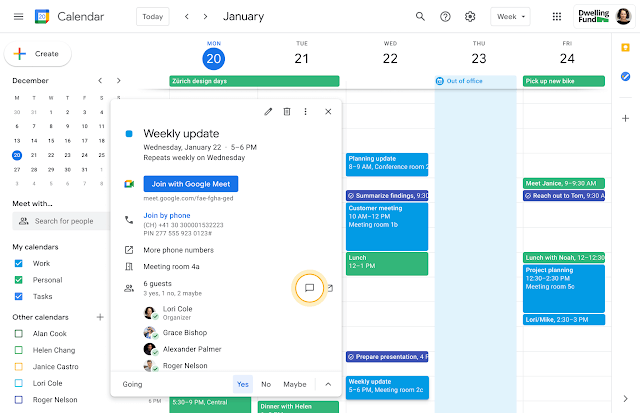Expand RSVP options chevron
640x413 pixels.
(328, 384)
